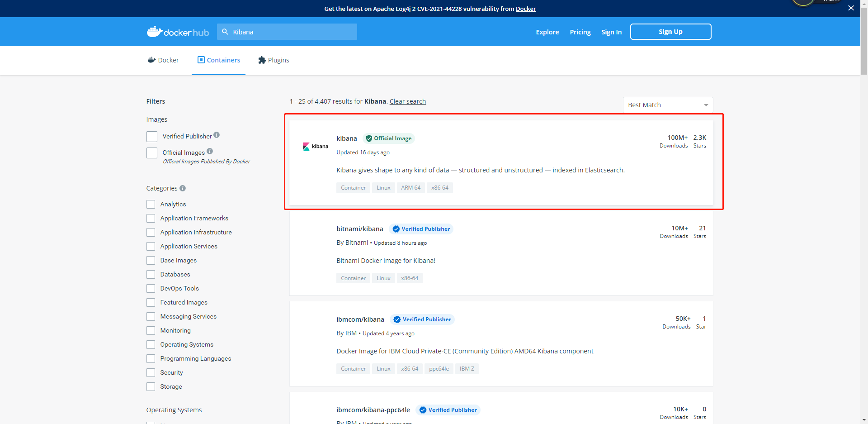
Task: Click the ppc64le tag on ibmcom/kibana
Action: [x=439, y=369]
